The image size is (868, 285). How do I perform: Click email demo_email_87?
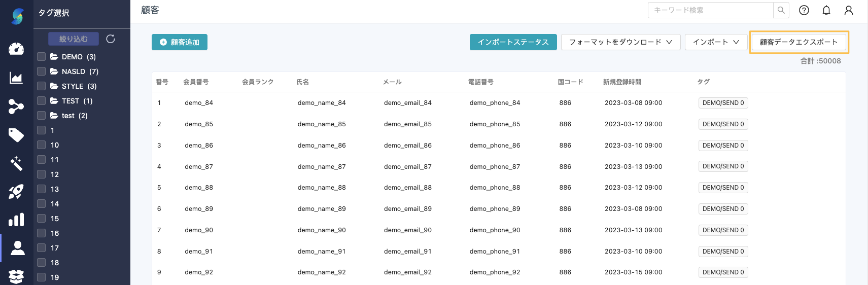coord(408,167)
